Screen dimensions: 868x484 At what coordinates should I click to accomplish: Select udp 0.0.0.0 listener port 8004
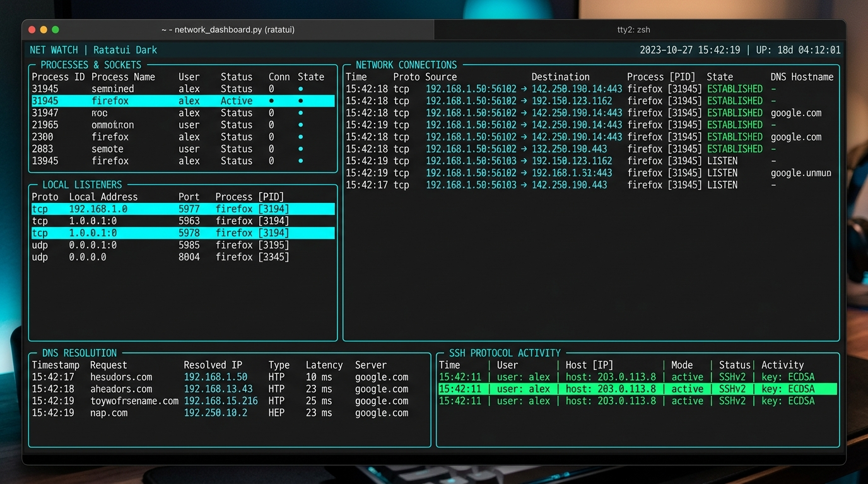point(183,257)
